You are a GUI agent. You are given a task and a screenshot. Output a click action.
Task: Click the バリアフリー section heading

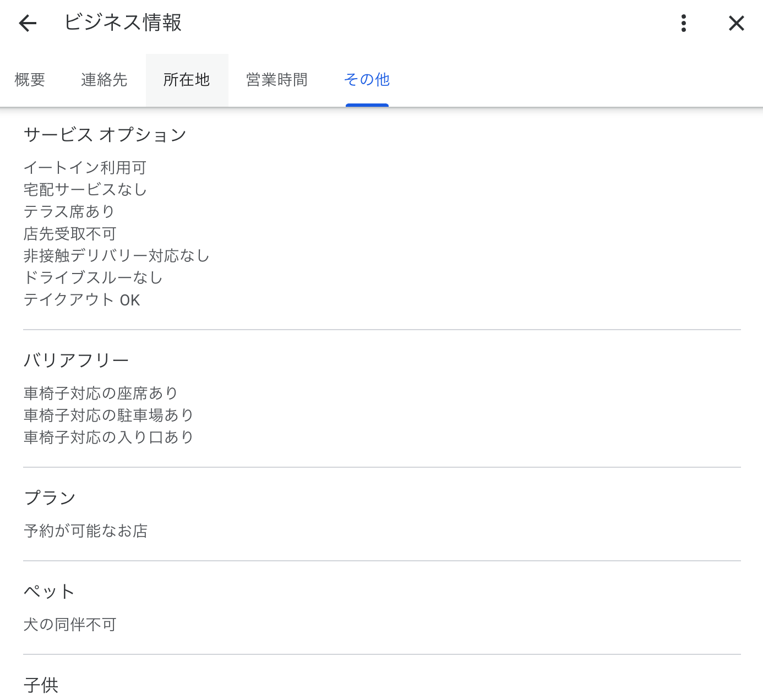75,359
